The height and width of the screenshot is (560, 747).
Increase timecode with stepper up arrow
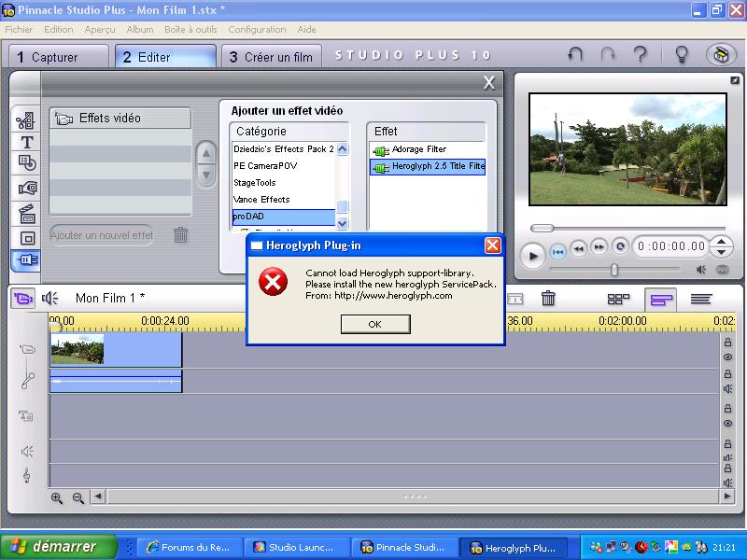(721, 241)
